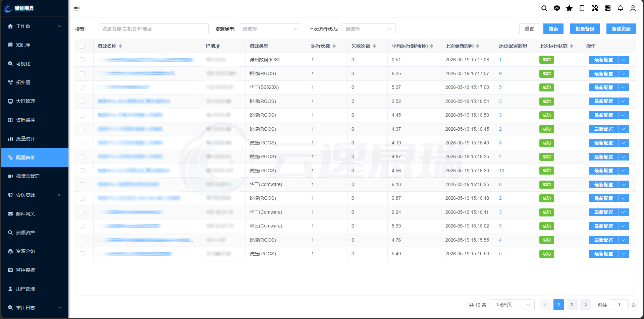Sort the table by 运行次数
The height and width of the screenshot is (319, 644).
(x=334, y=46)
